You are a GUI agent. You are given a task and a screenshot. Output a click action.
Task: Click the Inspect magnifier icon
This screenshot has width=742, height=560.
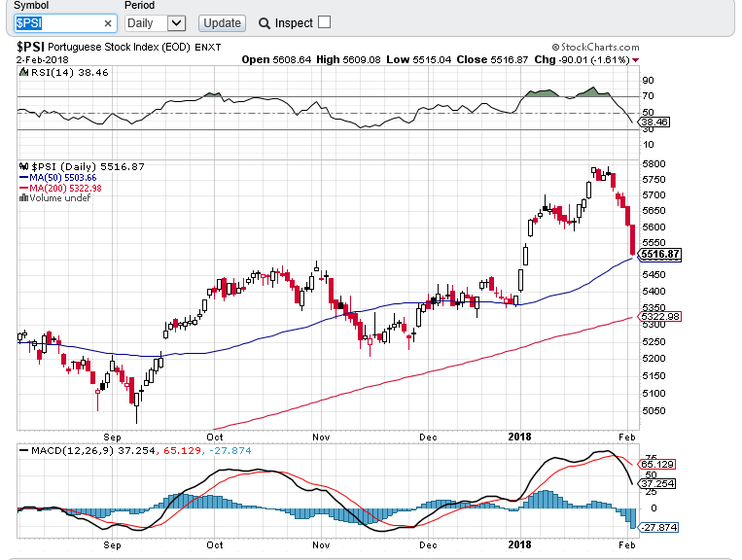point(265,23)
